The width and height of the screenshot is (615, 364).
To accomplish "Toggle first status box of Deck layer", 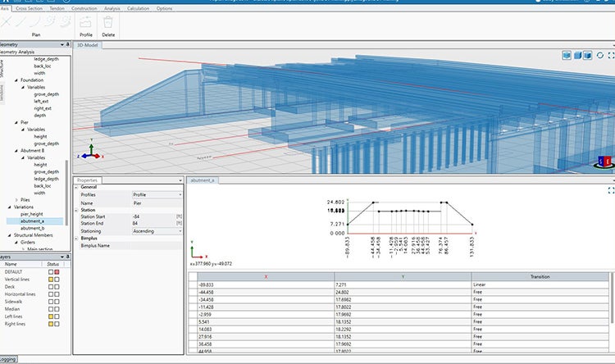I will tap(51, 287).
